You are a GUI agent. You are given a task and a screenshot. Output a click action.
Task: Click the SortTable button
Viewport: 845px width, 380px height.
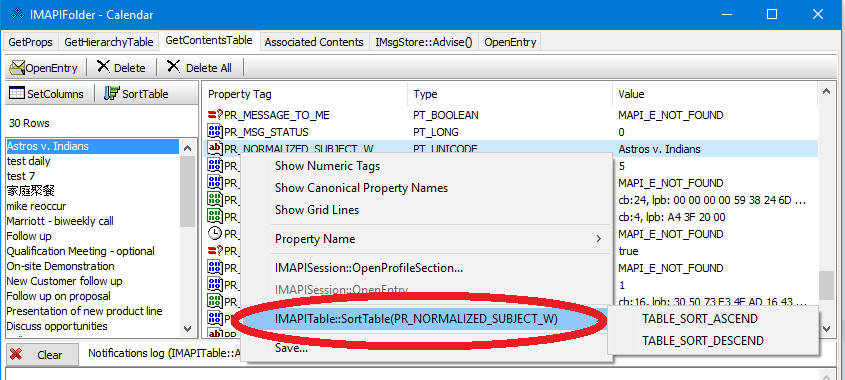[136, 94]
